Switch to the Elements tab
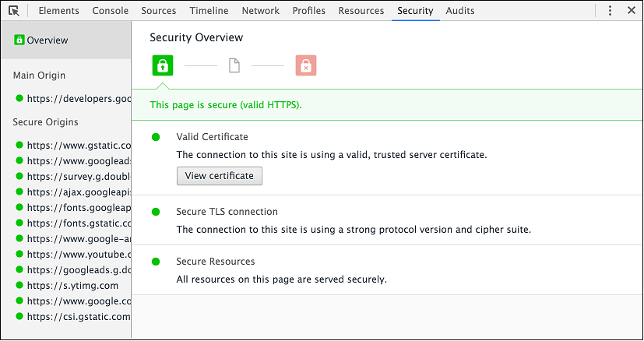This screenshot has height=341, width=644. tap(58, 11)
